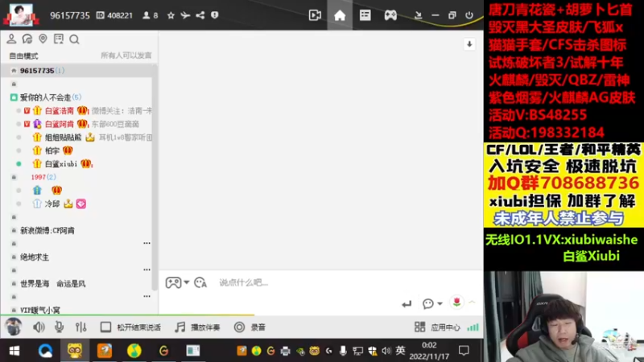
Task: Open the report shield icon
Action: [x=214, y=15]
